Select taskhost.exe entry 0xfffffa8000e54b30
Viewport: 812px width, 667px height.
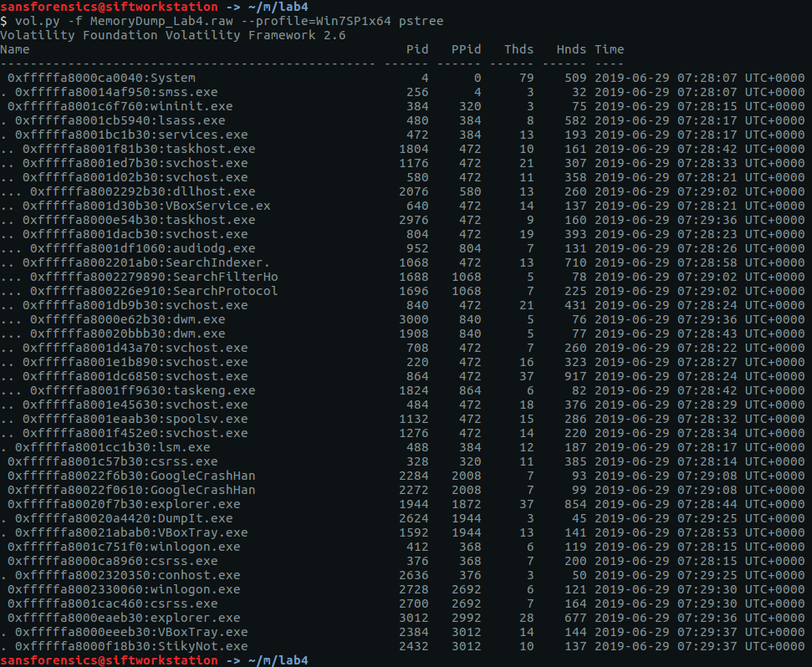[x=139, y=220]
